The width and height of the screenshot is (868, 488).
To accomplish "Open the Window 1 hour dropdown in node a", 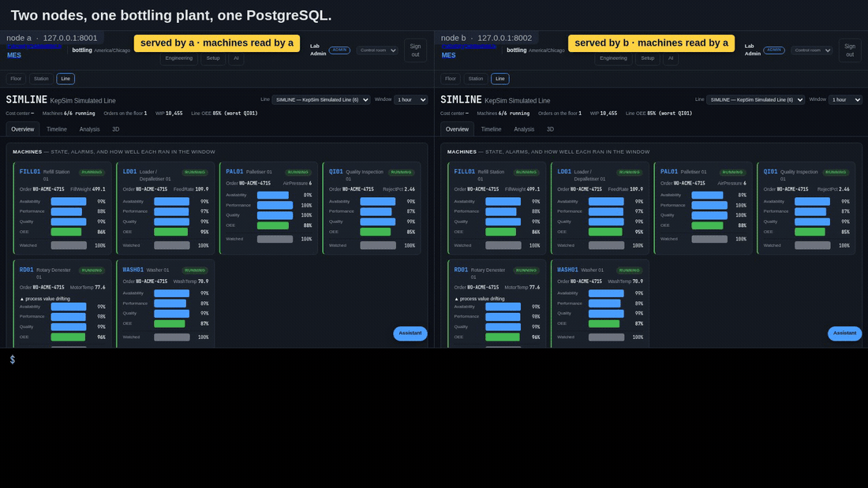I will (x=411, y=99).
